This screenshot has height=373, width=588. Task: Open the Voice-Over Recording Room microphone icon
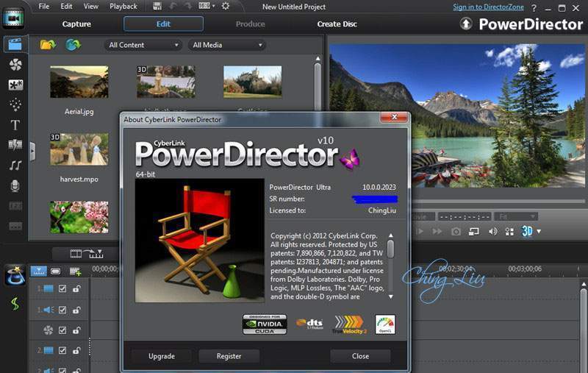tap(15, 186)
